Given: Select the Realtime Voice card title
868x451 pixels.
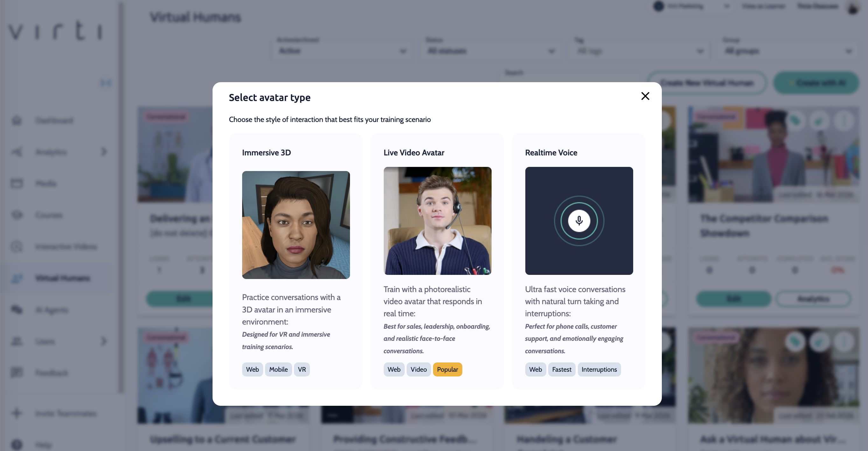Looking at the screenshot, I should click(x=551, y=153).
